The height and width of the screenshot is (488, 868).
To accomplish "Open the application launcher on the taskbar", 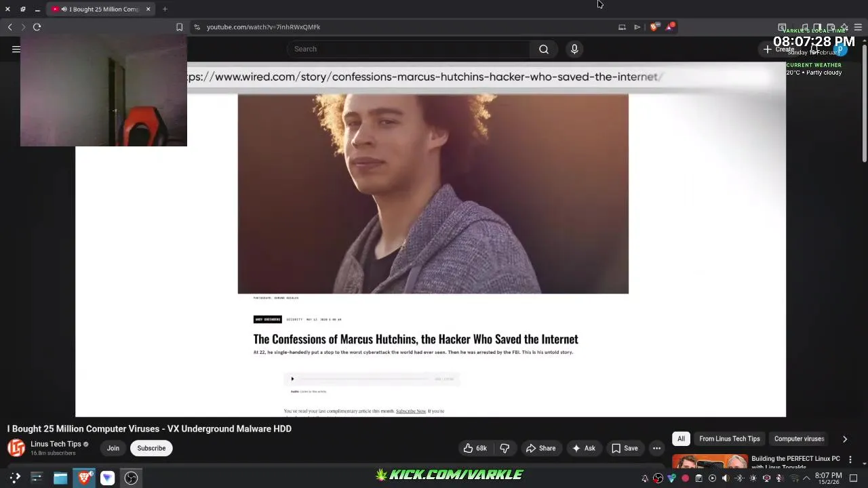I will point(15,478).
